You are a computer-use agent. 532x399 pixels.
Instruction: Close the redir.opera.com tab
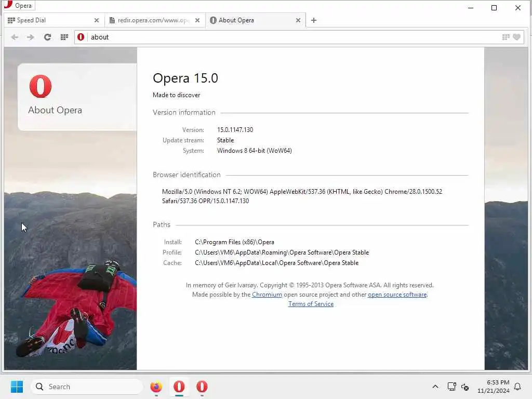(x=197, y=20)
